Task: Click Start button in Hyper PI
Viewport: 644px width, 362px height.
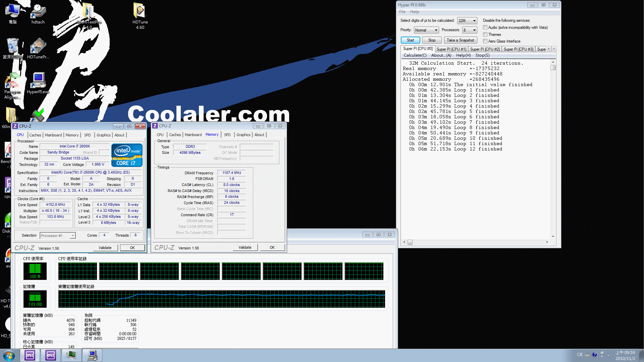Action: coord(410,40)
